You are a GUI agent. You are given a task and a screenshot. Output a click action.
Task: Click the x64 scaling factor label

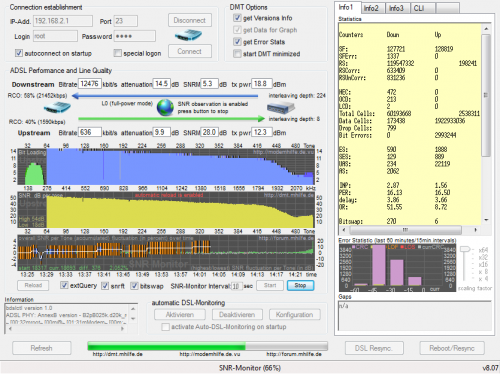click(483, 250)
